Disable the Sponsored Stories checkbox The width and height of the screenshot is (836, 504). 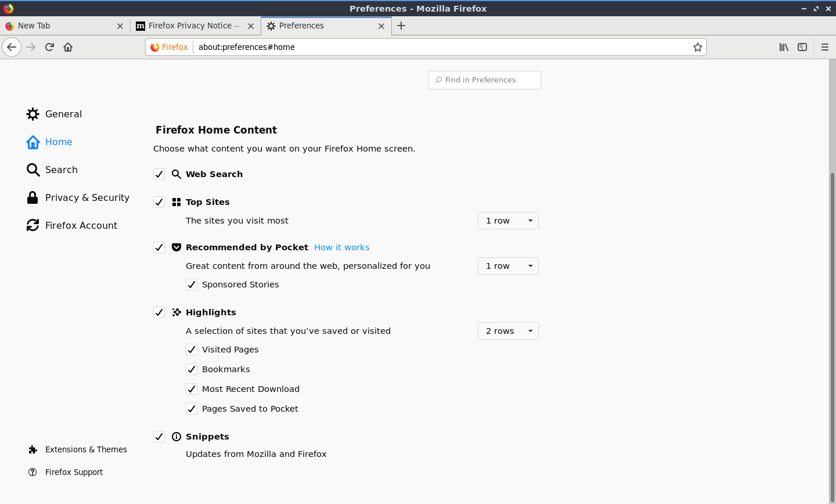tap(192, 285)
